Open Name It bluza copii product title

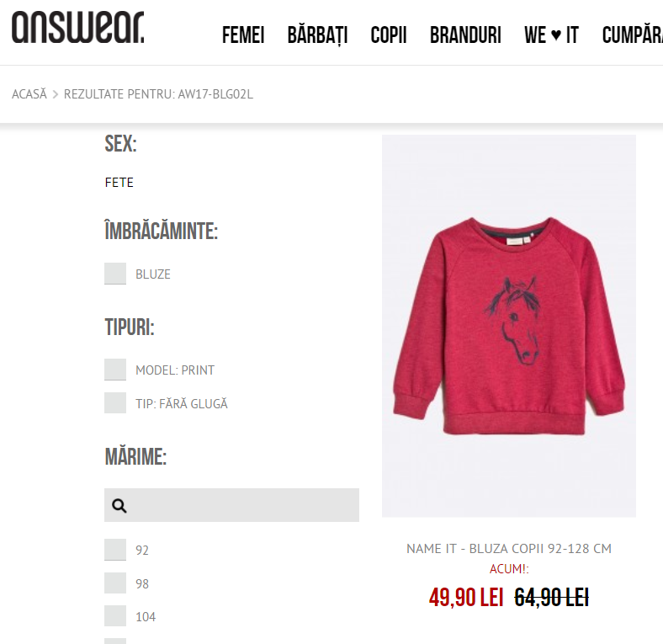coord(509,549)
